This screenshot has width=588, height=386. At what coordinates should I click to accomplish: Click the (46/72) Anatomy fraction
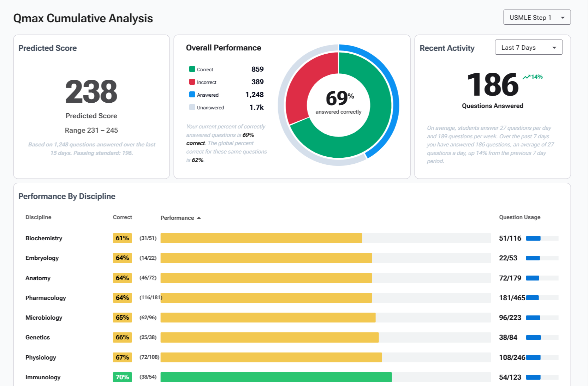click(148, 278)
